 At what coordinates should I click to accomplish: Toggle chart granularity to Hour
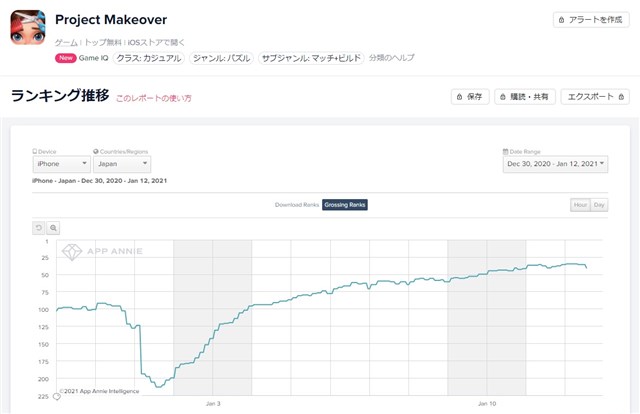(x=580, y=205)
